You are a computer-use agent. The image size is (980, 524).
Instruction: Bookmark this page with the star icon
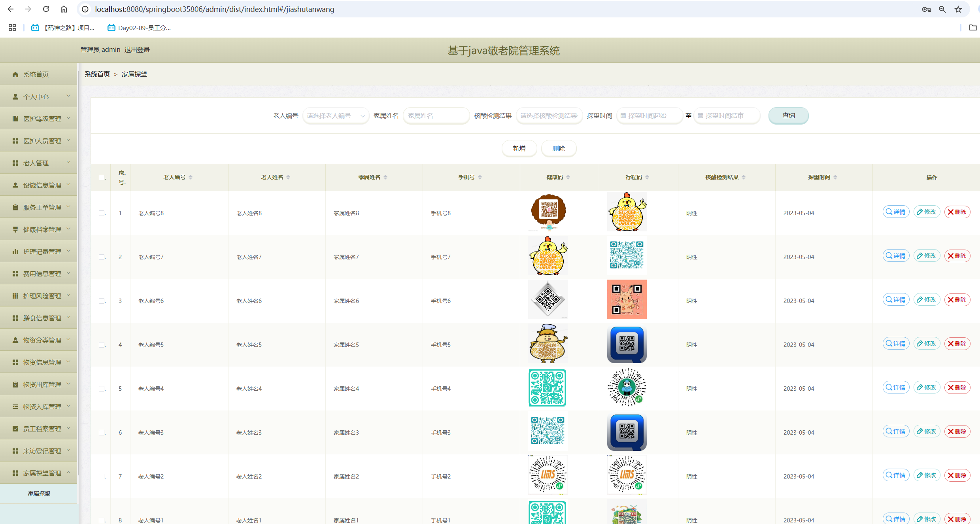[958, 9]
